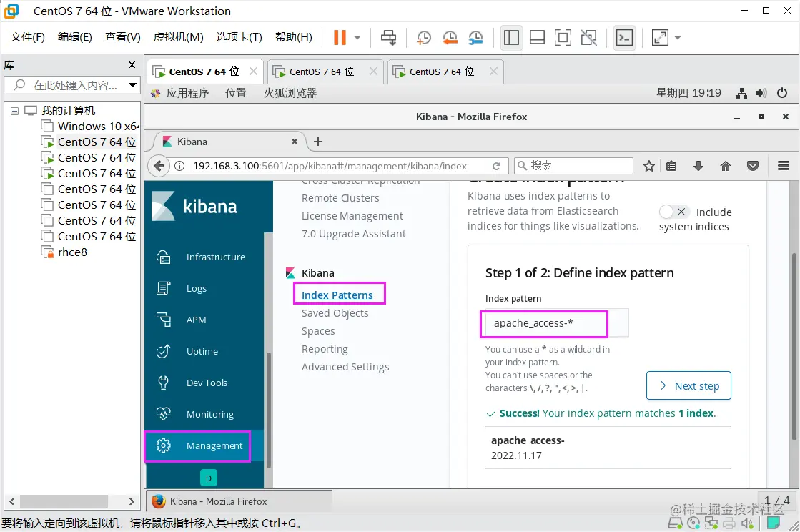Enter full screen mode icon

pos(562,37)
